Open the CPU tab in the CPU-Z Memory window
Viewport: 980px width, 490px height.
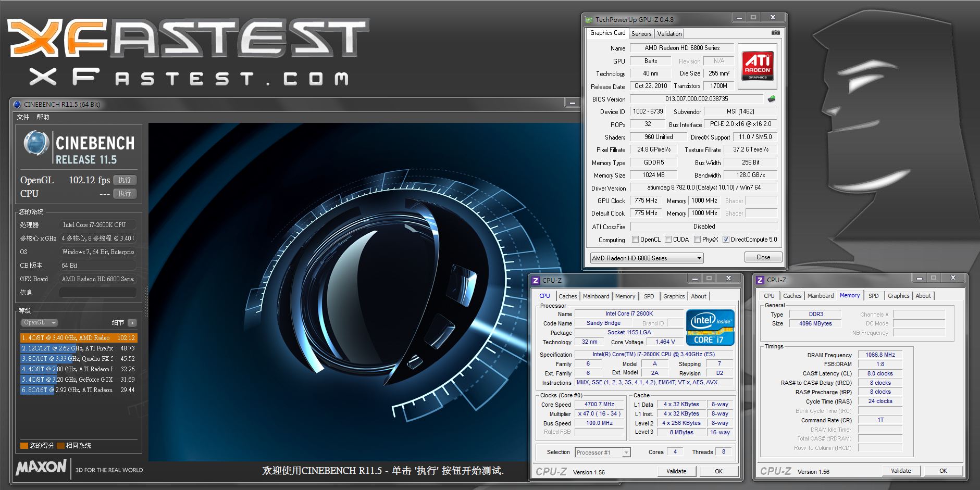click(769, 296)
